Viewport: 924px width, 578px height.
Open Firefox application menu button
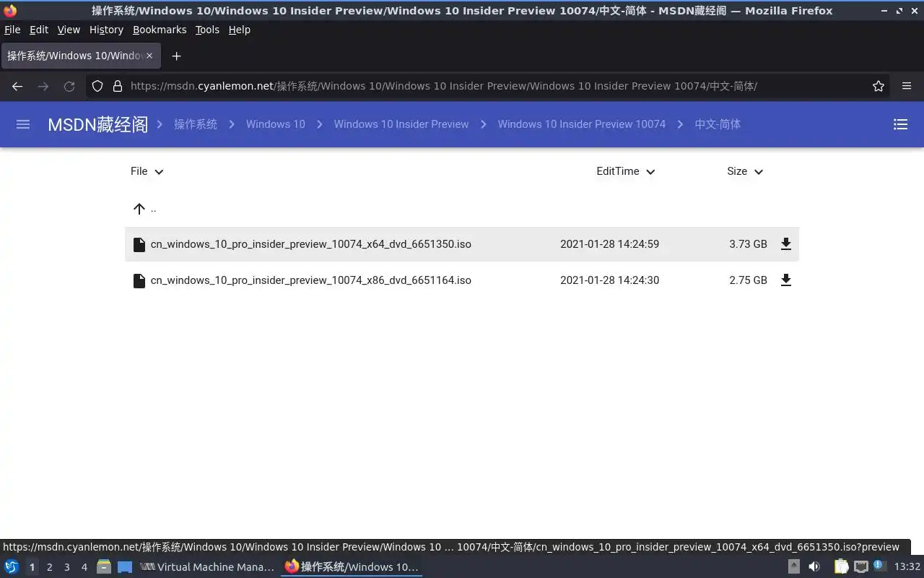click(907, 86)
